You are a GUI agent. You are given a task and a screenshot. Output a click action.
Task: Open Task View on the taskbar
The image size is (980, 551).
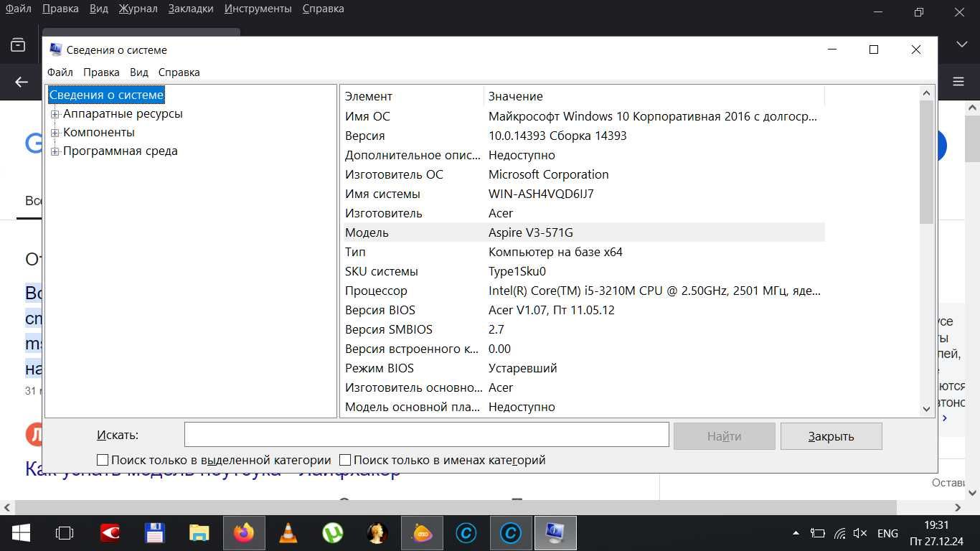[65, 533]
